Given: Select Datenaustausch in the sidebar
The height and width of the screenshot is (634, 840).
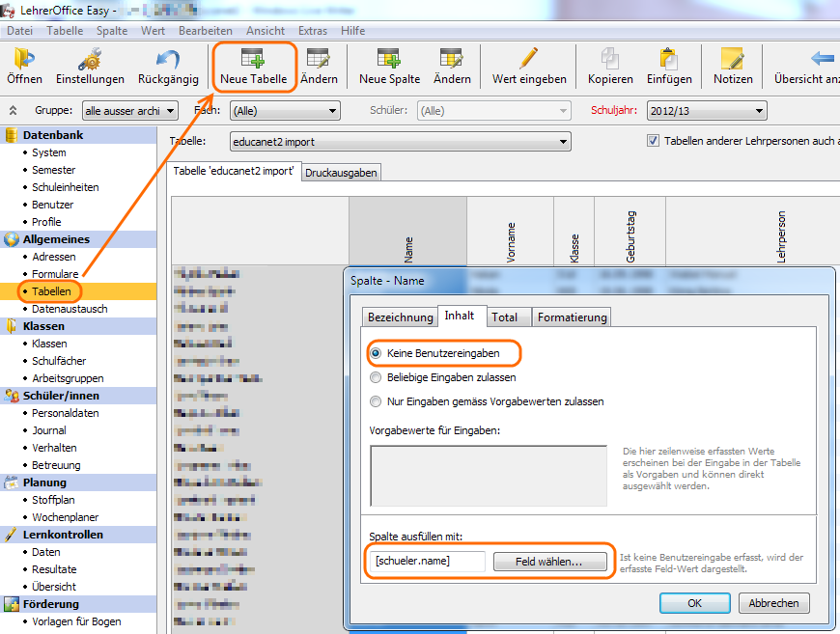Looking at the screenshot, I should coord(70,309).
